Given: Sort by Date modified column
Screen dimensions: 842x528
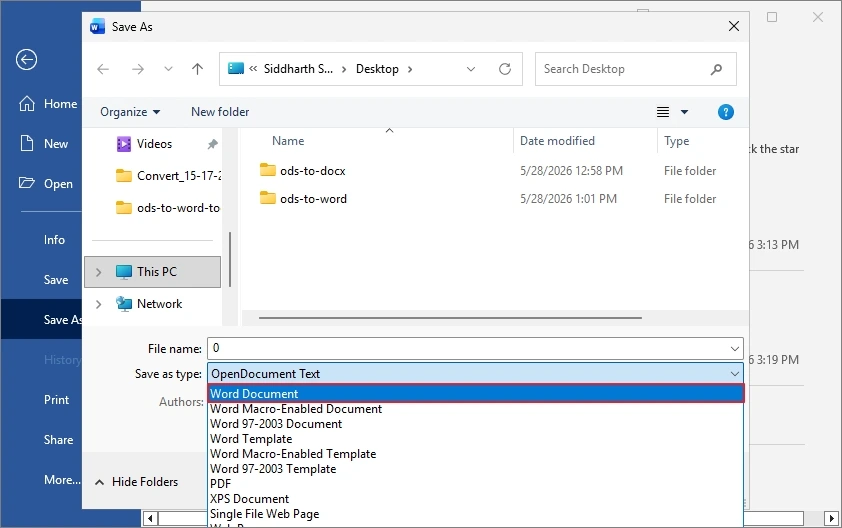Looking at the screenshot, I should [x=557, y=141].
